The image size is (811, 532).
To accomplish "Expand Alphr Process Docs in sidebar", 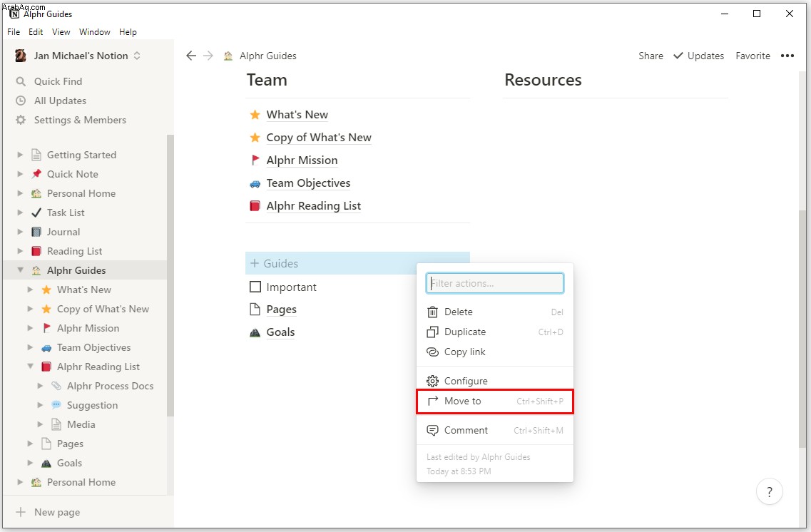I will [x=40, y=386].
